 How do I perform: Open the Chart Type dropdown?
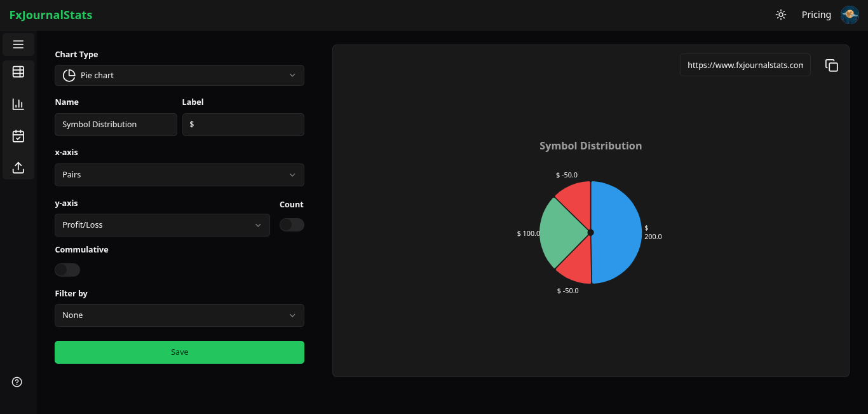179,75
